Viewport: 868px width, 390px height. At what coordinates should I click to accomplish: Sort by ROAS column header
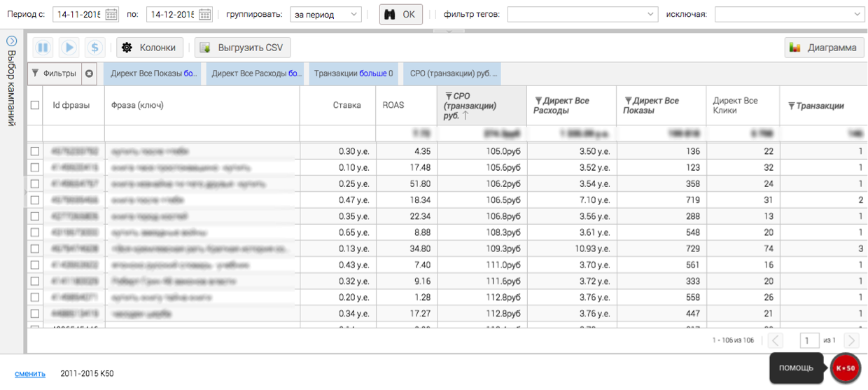pyautogui.click(x=406, y=106)
